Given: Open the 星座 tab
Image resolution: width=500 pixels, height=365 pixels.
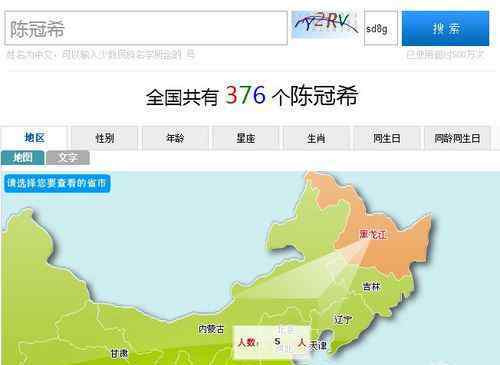Looking at the screenshot, I should pyautogui.click(x=246, y=138).
